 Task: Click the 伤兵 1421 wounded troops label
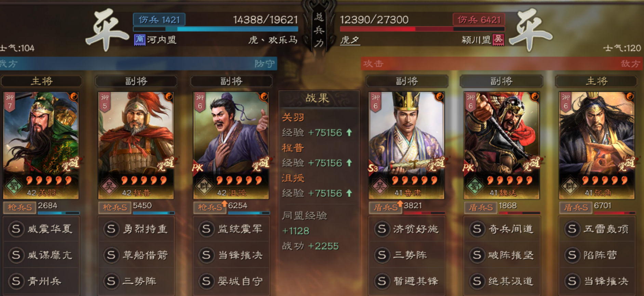pyautogui.click(x=159, y=19)
